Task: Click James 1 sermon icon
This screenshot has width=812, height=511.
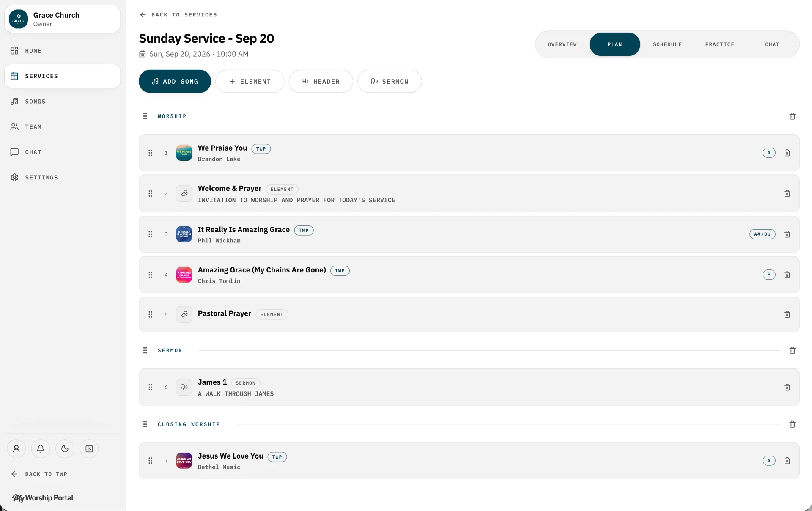Action: pos(184,387)
